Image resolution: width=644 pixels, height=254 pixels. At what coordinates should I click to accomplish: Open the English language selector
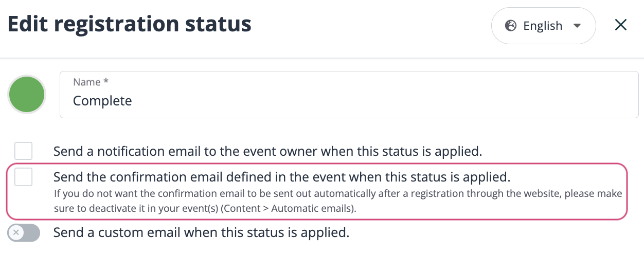click(x=544, y=26)
